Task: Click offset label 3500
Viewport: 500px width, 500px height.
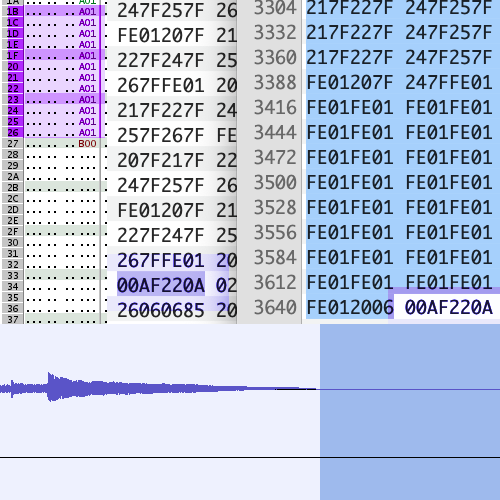Action: [275, 182]
